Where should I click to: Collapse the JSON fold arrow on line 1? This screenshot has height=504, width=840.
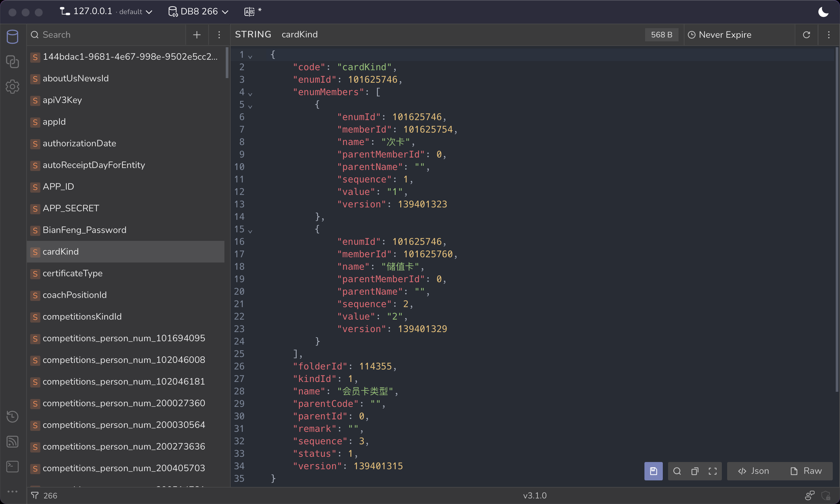(x=250, y=57)
